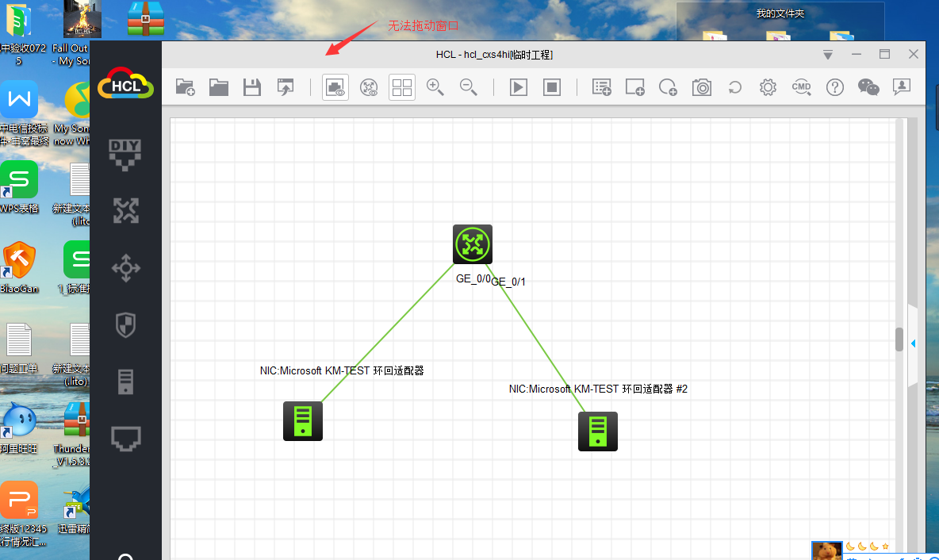Open the WinRAR archive icon on desktop top
This screenshot has width=939, height=560.
(145, 18)
